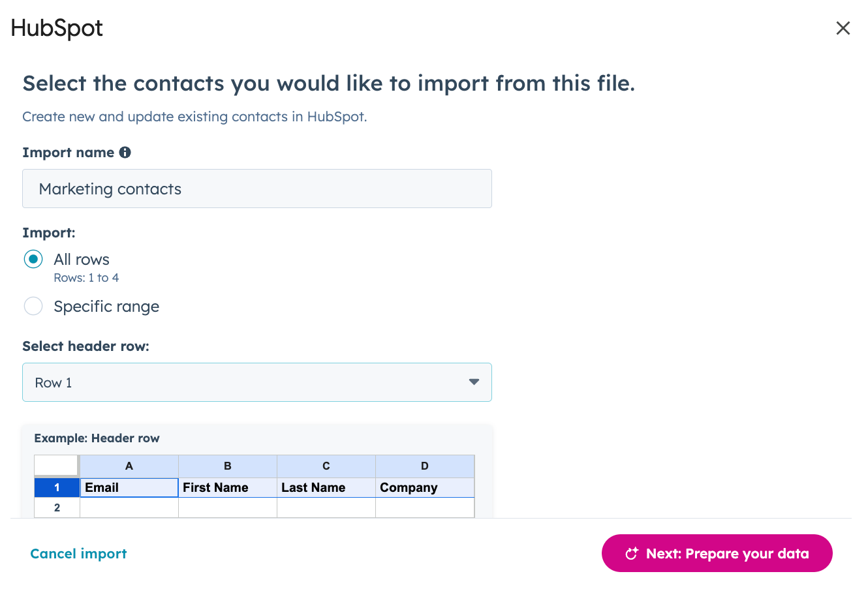This screenshot has width=868, height=591.
Task: Select the Email header cell in the preview
Action: tap(129, 487)
